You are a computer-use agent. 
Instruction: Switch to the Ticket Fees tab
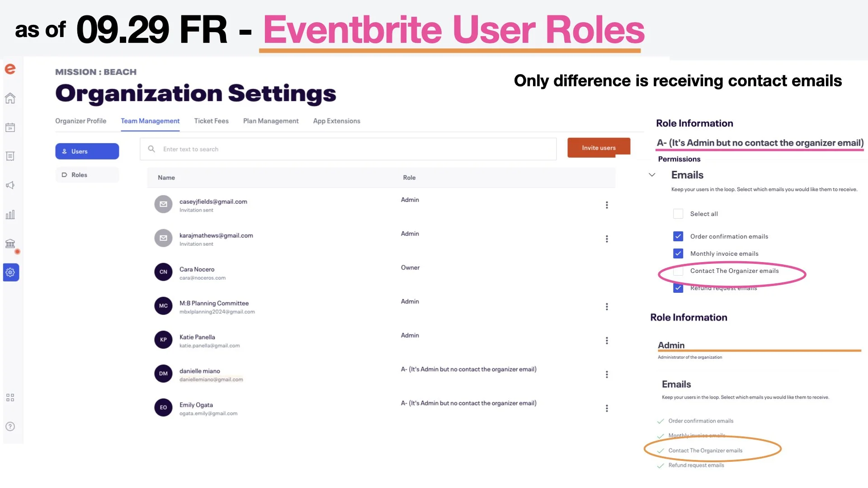(x=211, y=121)
